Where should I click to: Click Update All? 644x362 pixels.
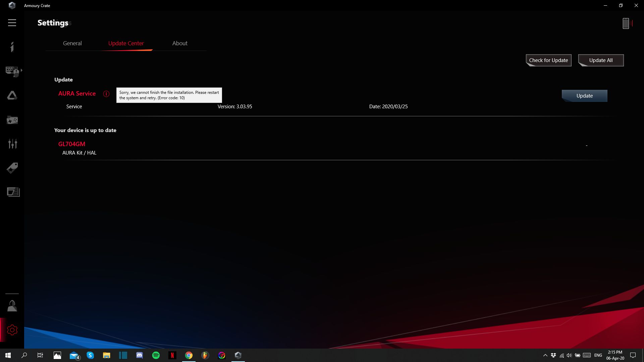pyautogui.click(x=600, y=60)
